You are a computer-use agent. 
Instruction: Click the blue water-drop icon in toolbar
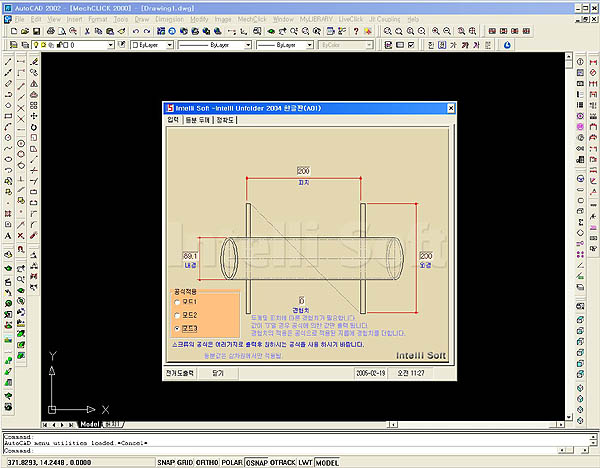click(507, 45)
